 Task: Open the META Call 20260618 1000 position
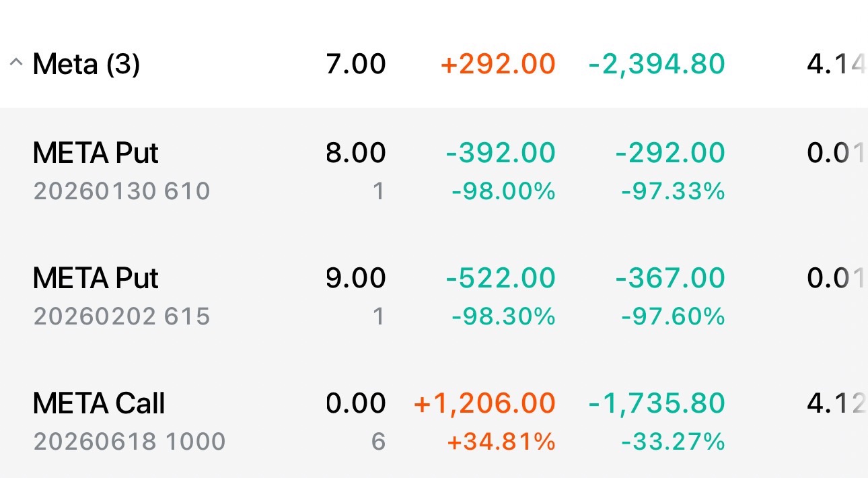99,404
